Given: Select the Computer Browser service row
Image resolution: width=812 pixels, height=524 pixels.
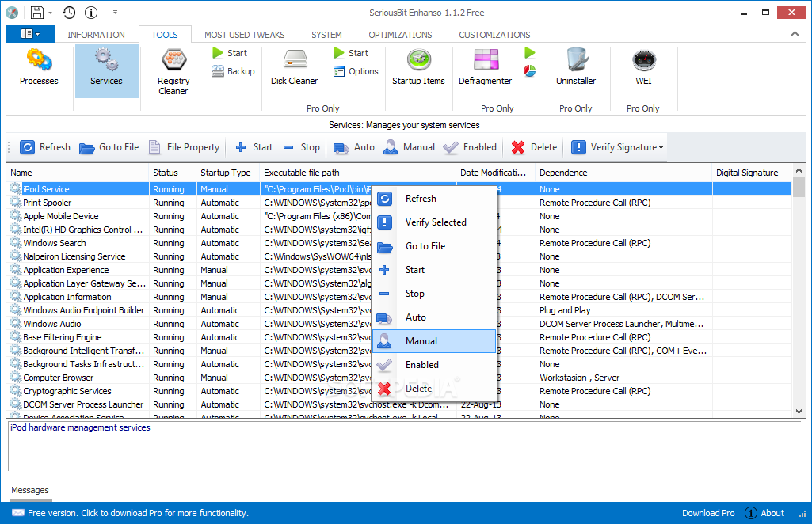Looking at the screenshot, I should tap(398, 378).
